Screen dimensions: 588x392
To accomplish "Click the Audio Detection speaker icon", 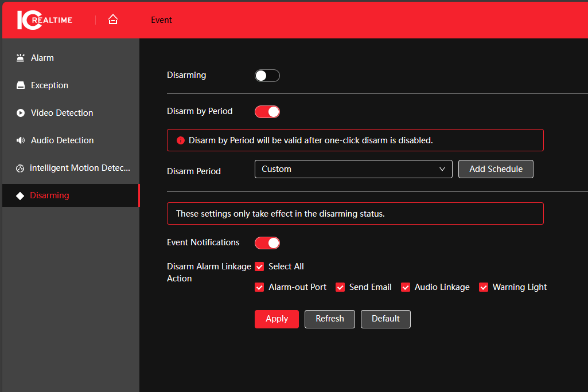I will click(21, 140).
